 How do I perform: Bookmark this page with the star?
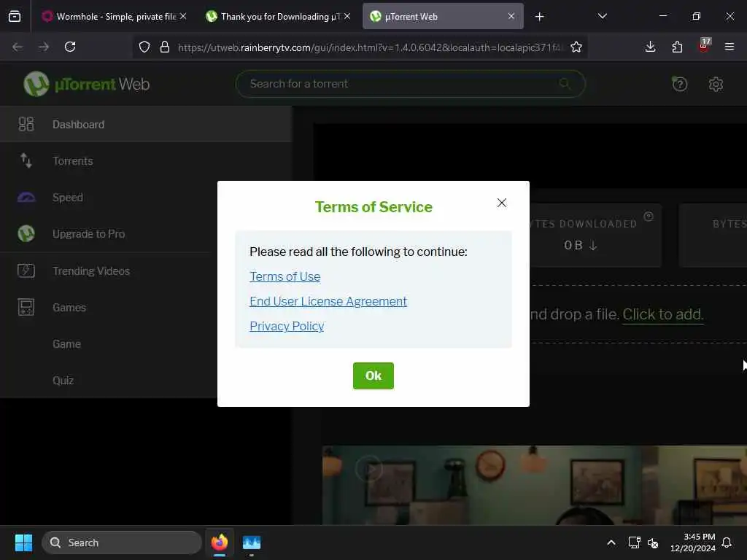tap(576, 47)
